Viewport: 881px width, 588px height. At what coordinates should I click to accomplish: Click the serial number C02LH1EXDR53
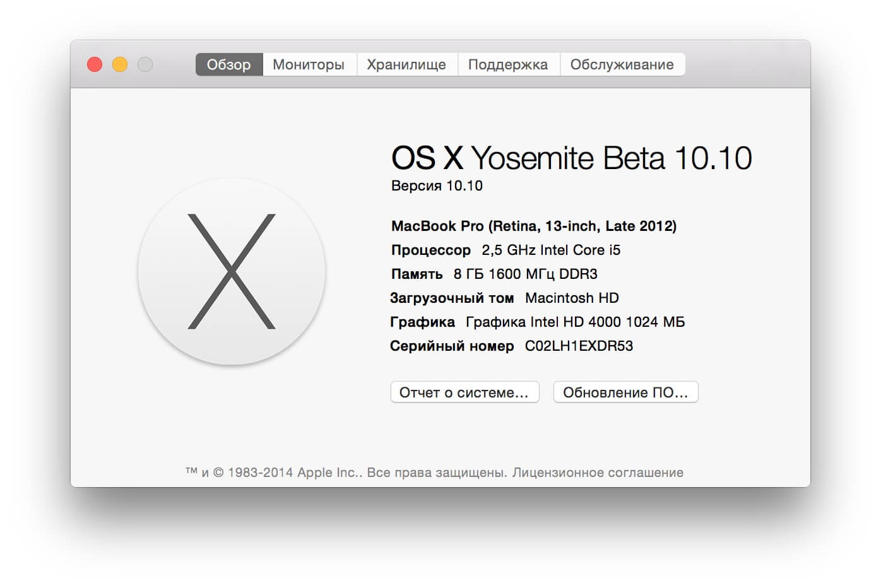coord(579,346)
